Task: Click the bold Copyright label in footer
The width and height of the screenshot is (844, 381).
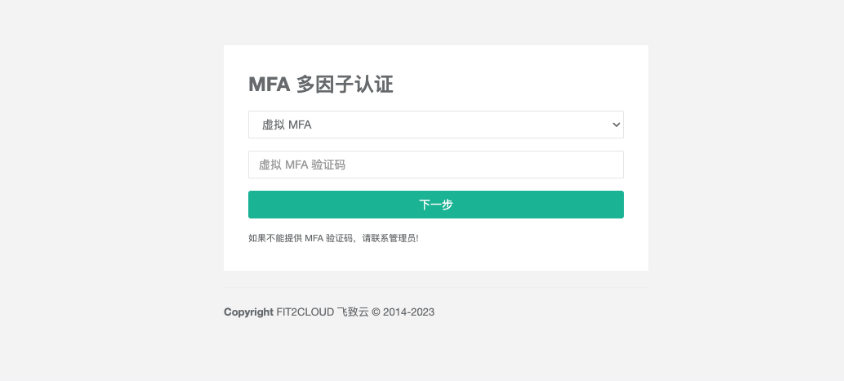Action: click(249, 312)
